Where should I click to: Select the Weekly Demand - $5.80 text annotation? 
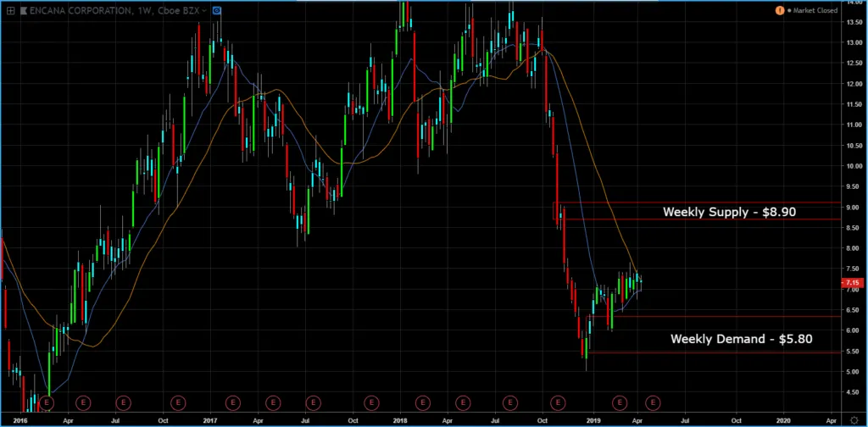[x=741, y=339]
